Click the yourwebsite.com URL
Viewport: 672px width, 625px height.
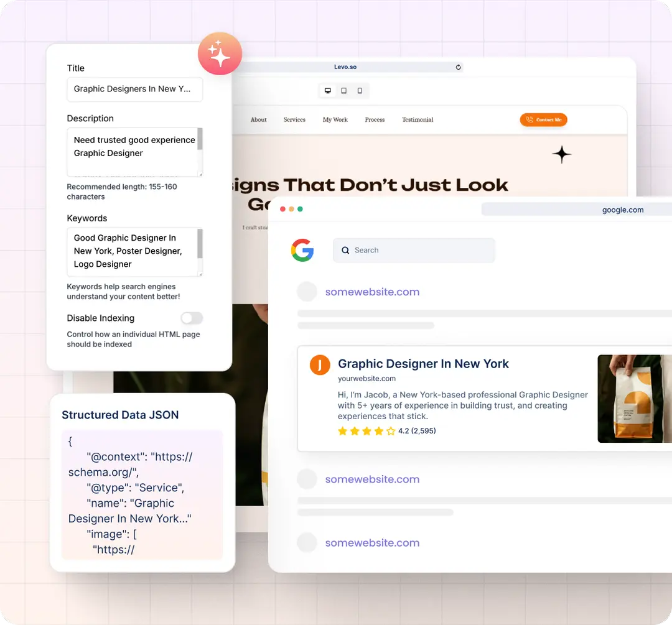[367, 379]
